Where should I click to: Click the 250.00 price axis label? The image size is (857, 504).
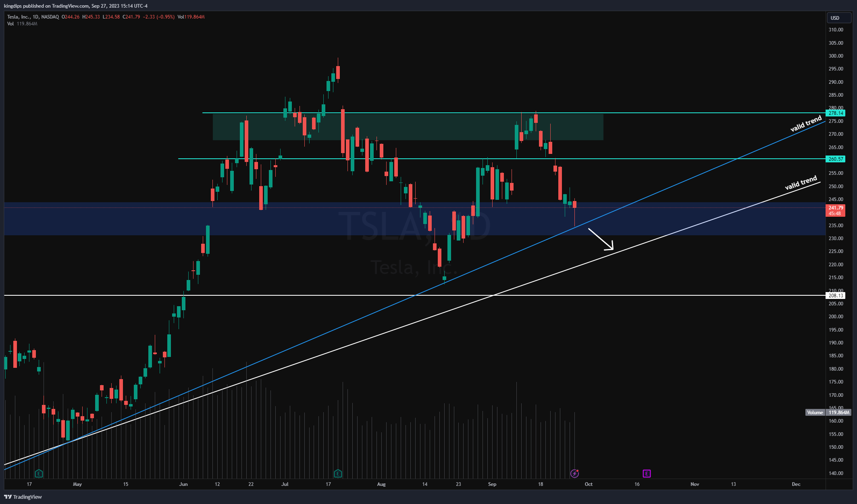(836, 187)
